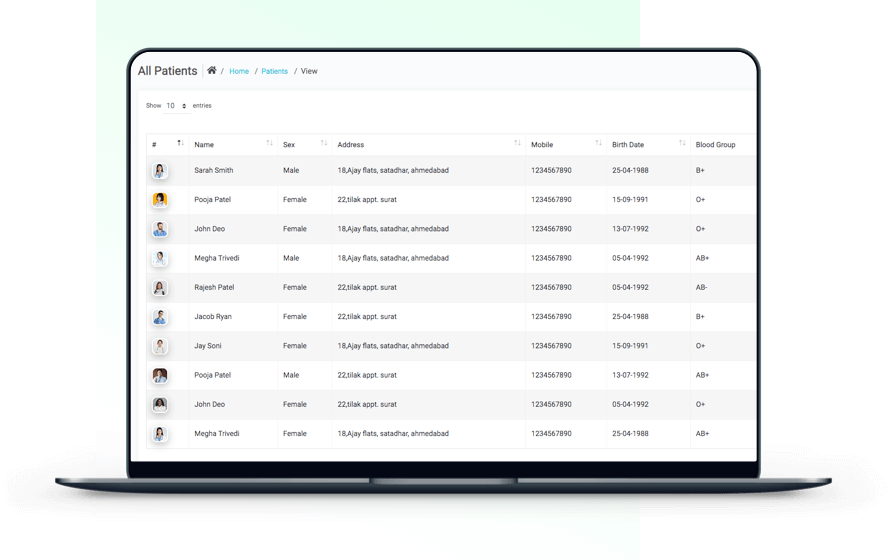
Task: Click Jay Soni's patient name
Action: pyautogui.click(x=209, y=346)
